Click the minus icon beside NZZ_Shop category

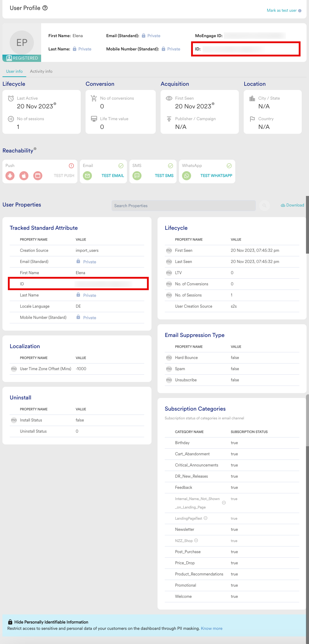coord(196,540)
